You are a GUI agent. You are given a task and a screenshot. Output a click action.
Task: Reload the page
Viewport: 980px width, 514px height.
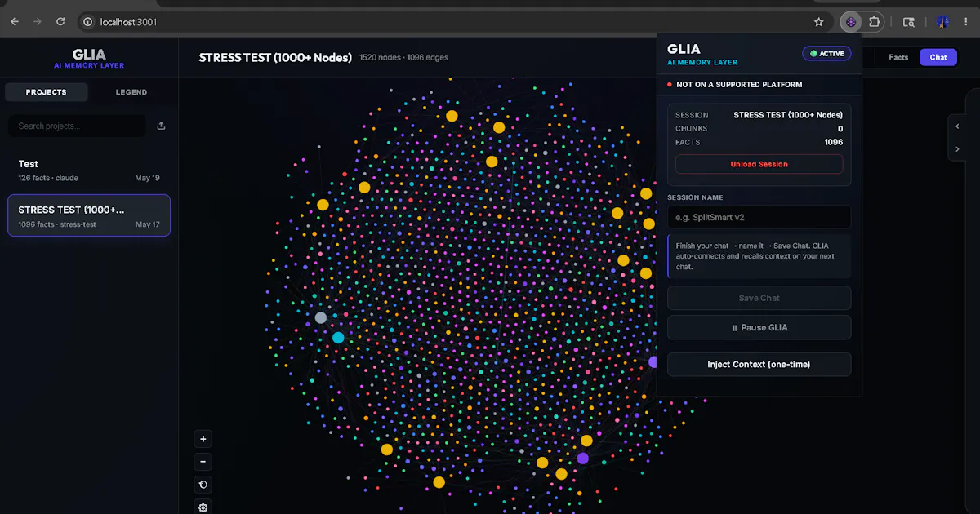(60, 22)
